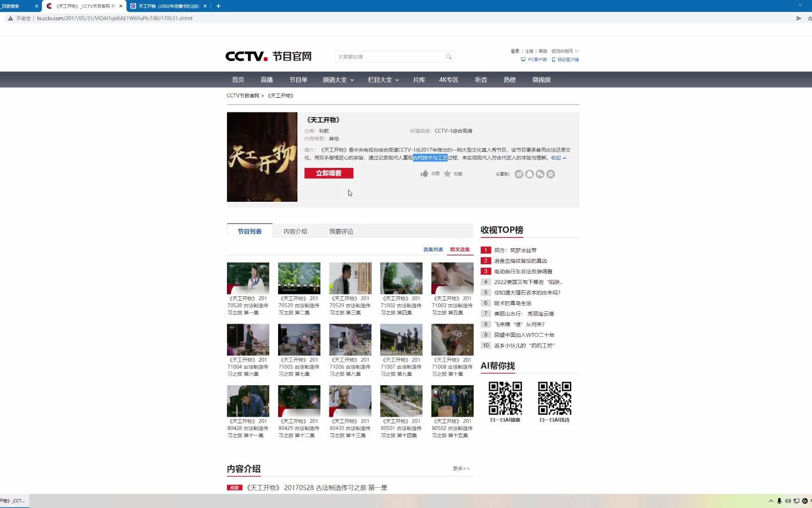Click the star 收藏 favorite icon
Image resolution: width=812 pixels, height=508 pixels.
pos(447,174)
